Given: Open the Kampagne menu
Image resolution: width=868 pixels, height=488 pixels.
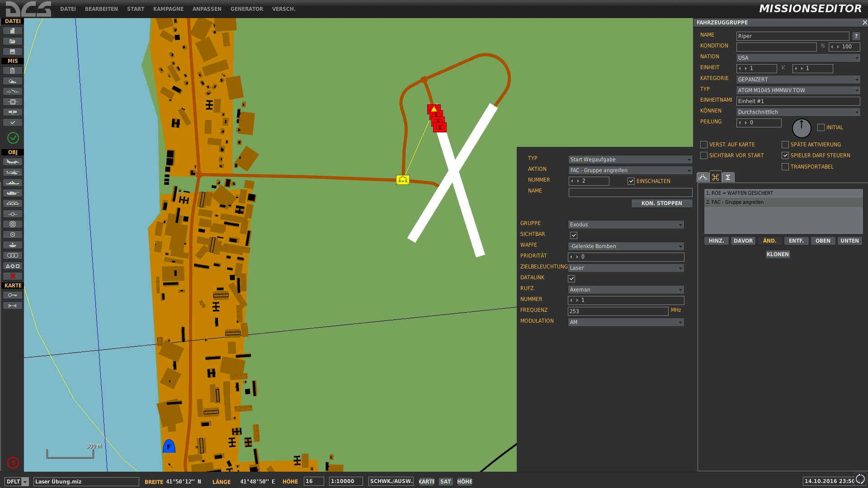Looking at the screenshot, I should click(168, 9).
